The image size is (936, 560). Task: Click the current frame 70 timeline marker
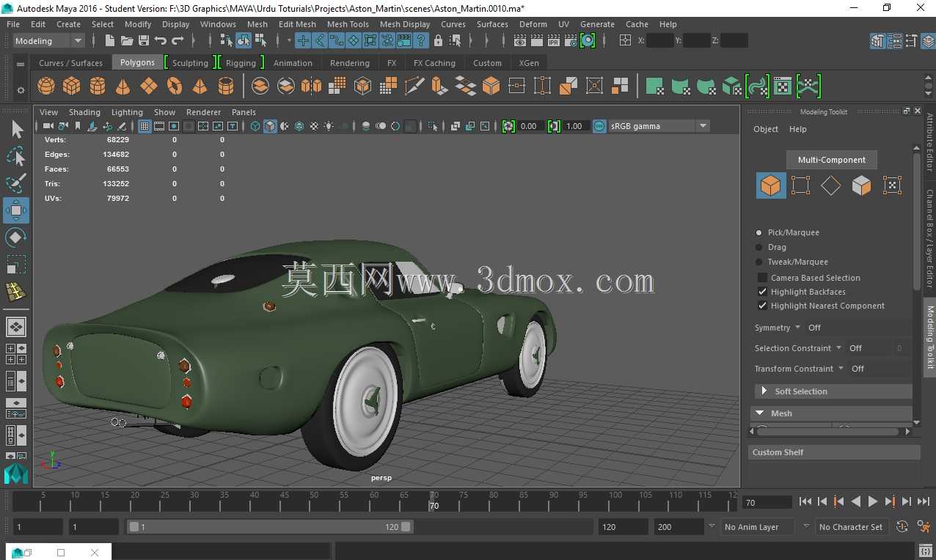coord(434,501)
